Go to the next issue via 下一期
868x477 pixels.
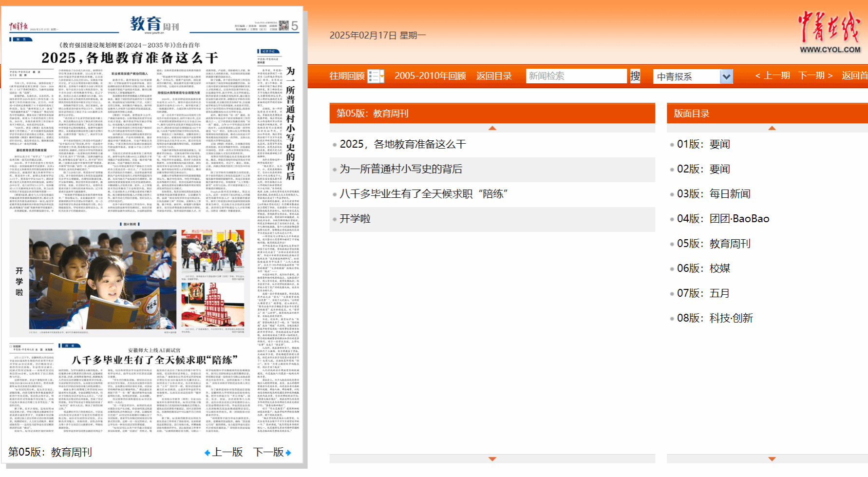pyautogui.click(x=816, y=76)
